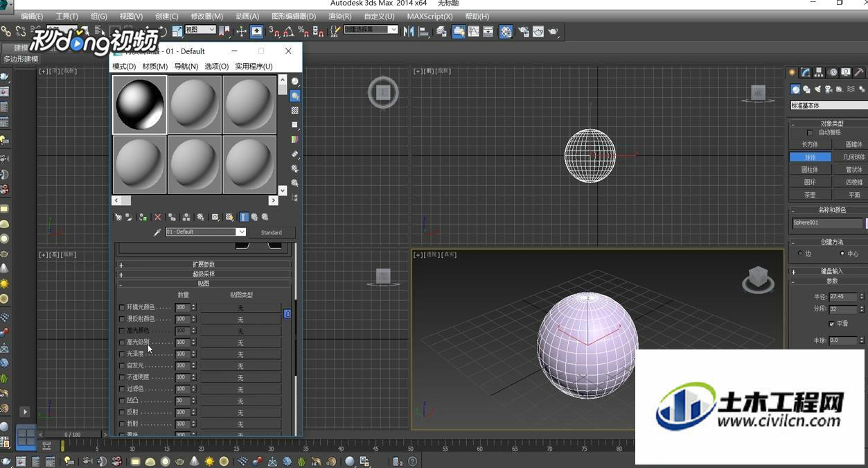
Task: Expand the 扩展参数 rollout
Action: coord(204,264)
